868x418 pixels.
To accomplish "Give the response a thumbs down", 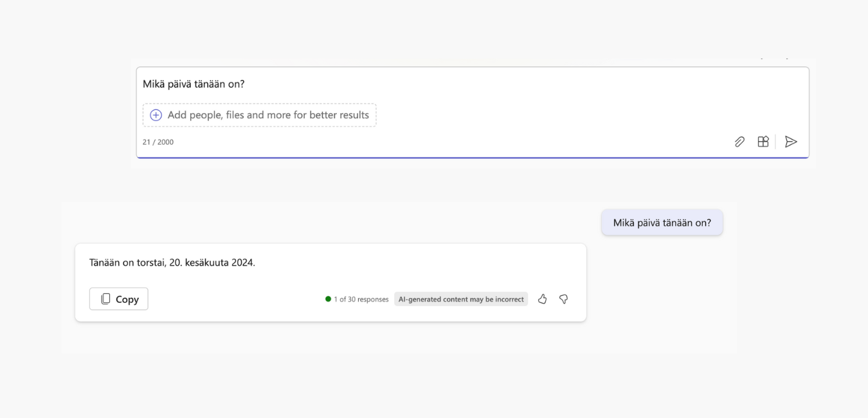I will [563, 299].
